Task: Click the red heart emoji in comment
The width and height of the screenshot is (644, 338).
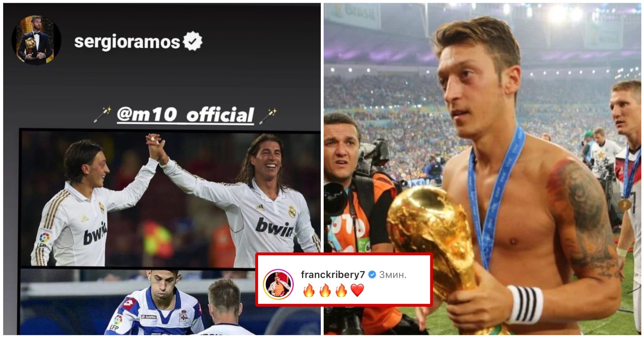Action: click(x=357, y=290)
